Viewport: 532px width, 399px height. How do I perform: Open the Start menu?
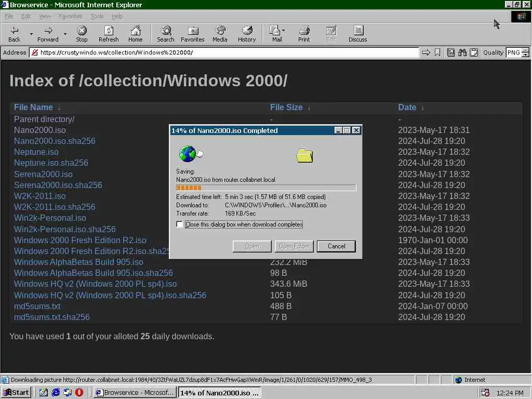click(x=16, y=393)
